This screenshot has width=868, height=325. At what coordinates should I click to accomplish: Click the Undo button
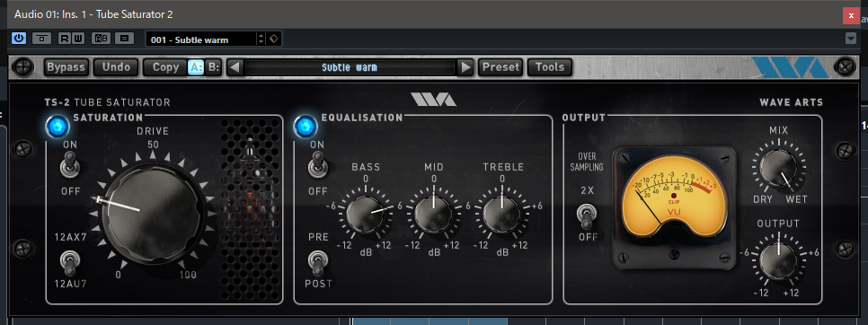point(116,67)
